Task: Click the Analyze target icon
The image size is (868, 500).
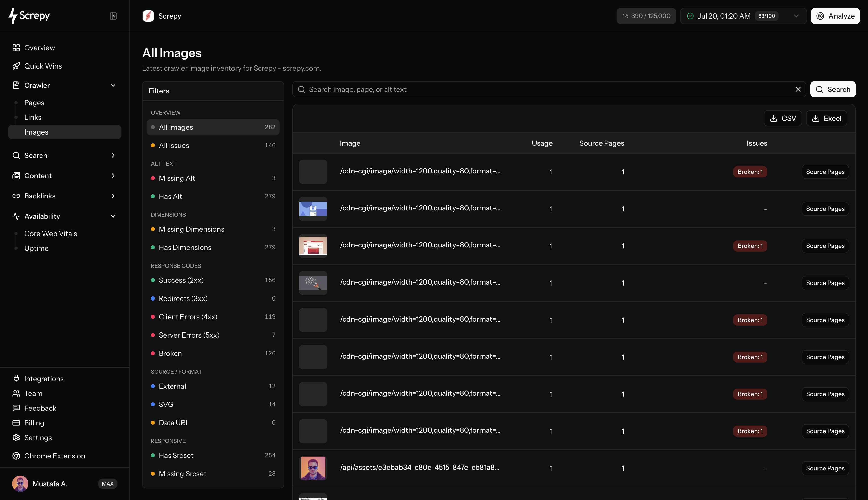Action: pos(820,16)
